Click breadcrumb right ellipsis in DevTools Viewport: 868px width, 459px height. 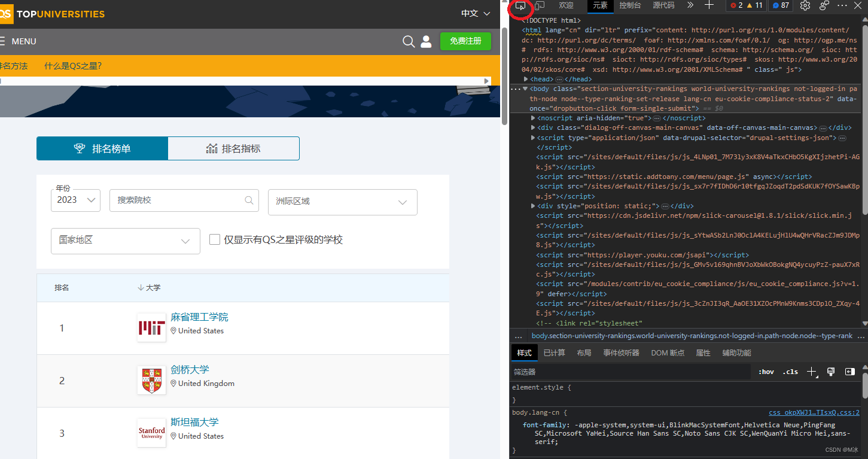point(861,336)
